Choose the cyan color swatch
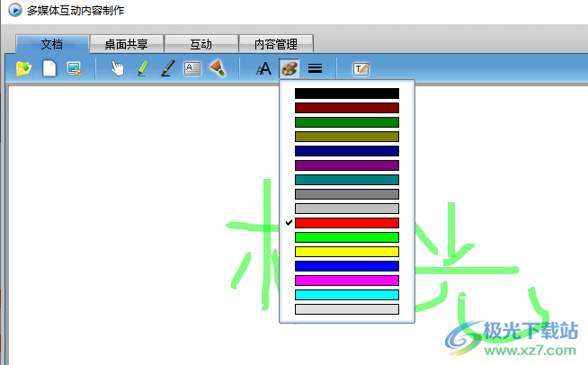 347,295
